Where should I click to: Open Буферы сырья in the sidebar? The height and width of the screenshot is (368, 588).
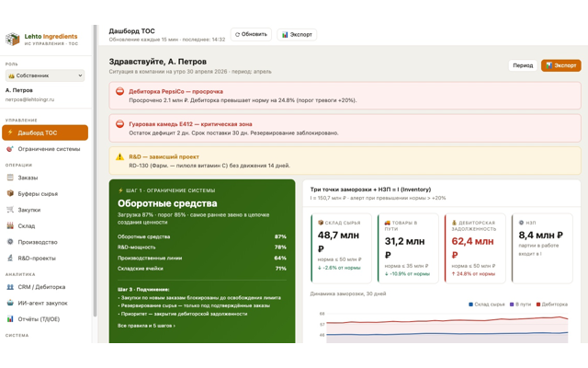click(45, 194)
